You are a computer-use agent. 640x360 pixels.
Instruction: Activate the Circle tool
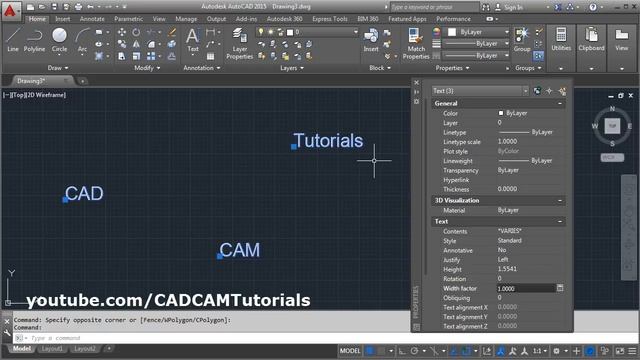(x=59, y=40)
